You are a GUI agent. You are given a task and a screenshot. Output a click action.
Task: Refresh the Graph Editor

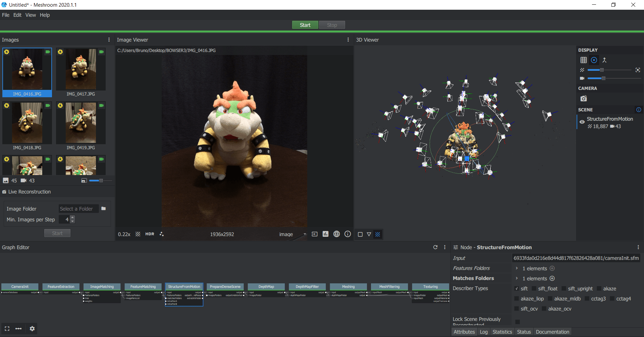click(x=435, y=247)
